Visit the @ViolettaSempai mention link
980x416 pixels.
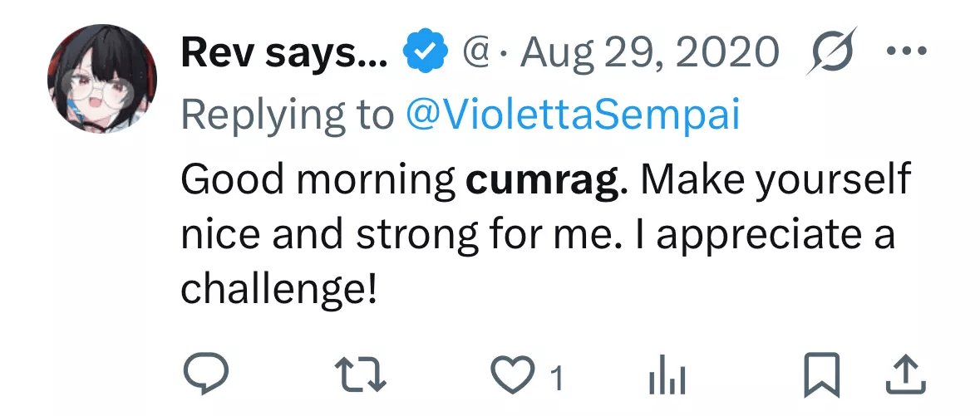tap(572, 116)
